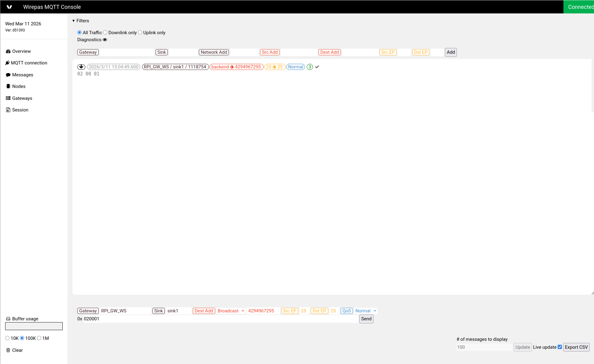Uncheck the Live update checkbox
The width and height of the screenshot is (594, 364).
click(560, 347)
